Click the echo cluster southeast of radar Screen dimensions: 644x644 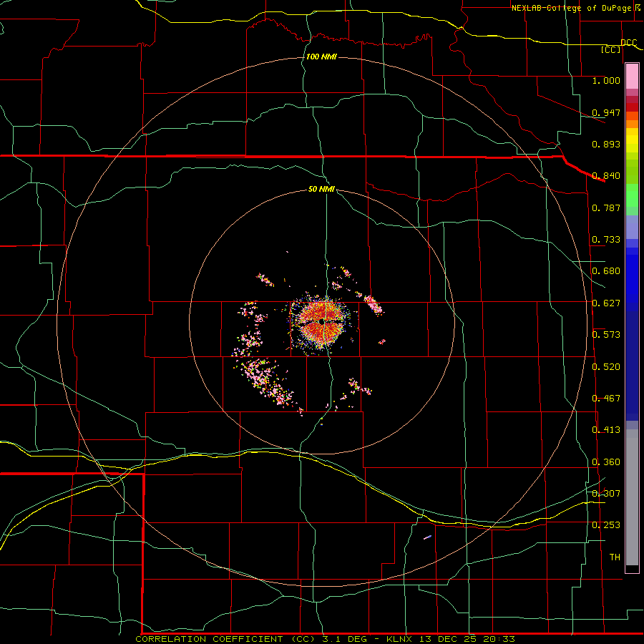[360, 386]
